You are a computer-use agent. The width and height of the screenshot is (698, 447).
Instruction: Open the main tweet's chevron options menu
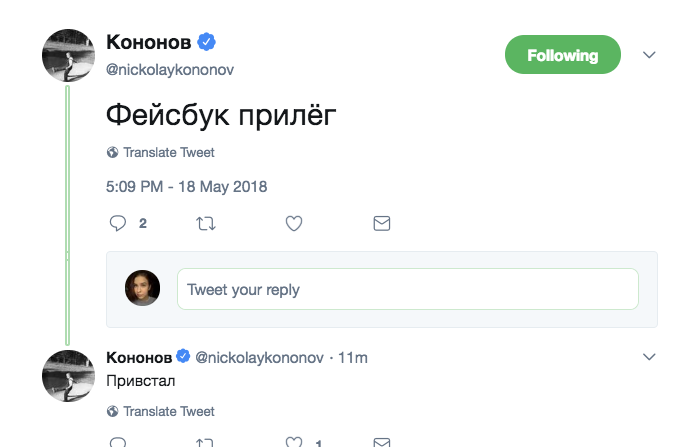point(648,54)
